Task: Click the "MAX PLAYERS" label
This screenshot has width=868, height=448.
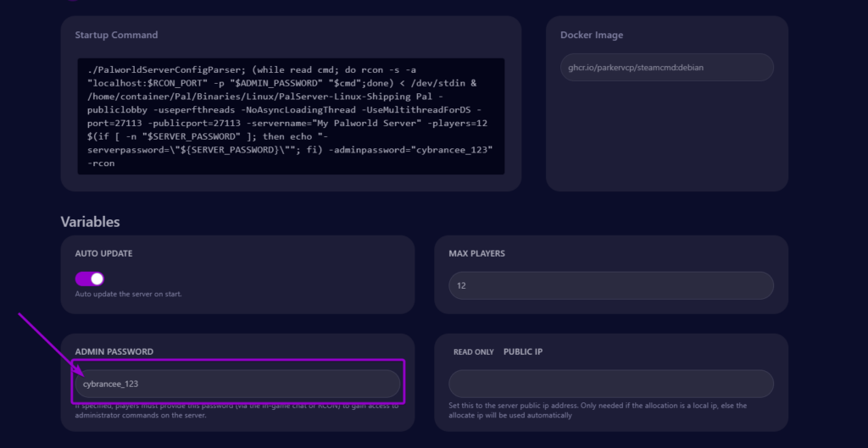Action: [476, 253]
